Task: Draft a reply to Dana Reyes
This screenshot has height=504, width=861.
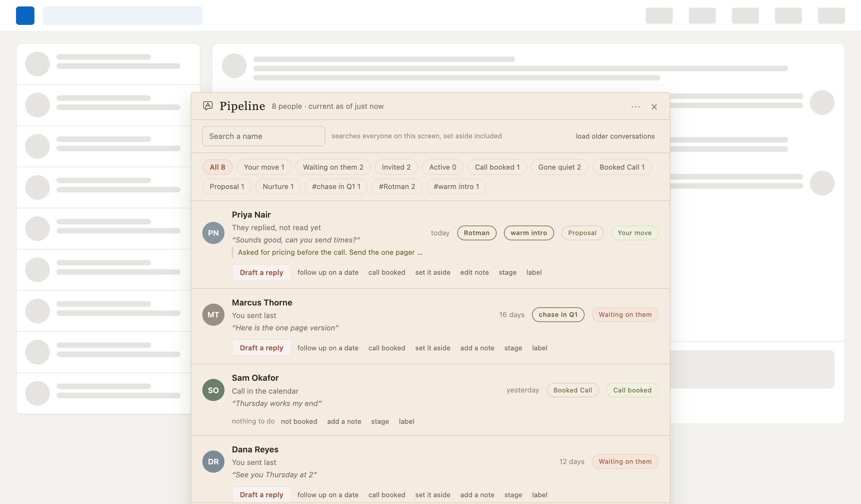Action: pyautogui.click(x=261, y=494)
